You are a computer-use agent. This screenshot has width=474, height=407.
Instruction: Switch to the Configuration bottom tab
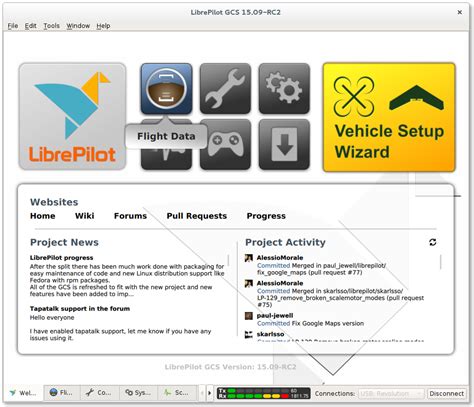pyautogui.click(x=99, y=393)
